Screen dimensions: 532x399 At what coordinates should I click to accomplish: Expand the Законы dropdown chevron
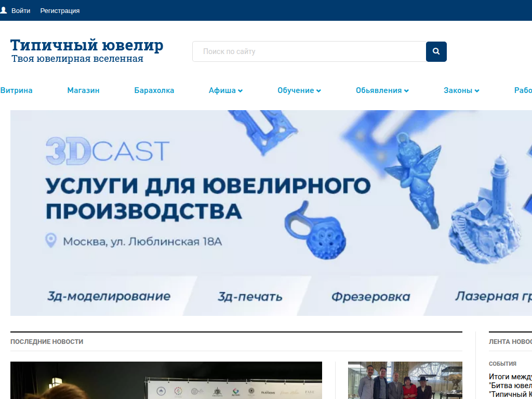click(x=477, y=90)
